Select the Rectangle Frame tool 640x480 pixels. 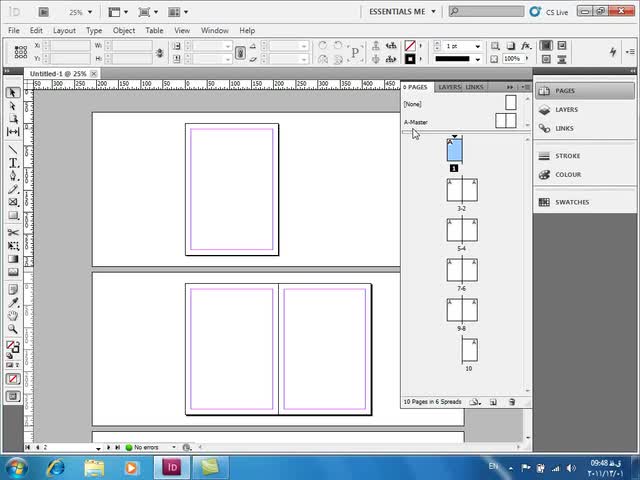13,202
